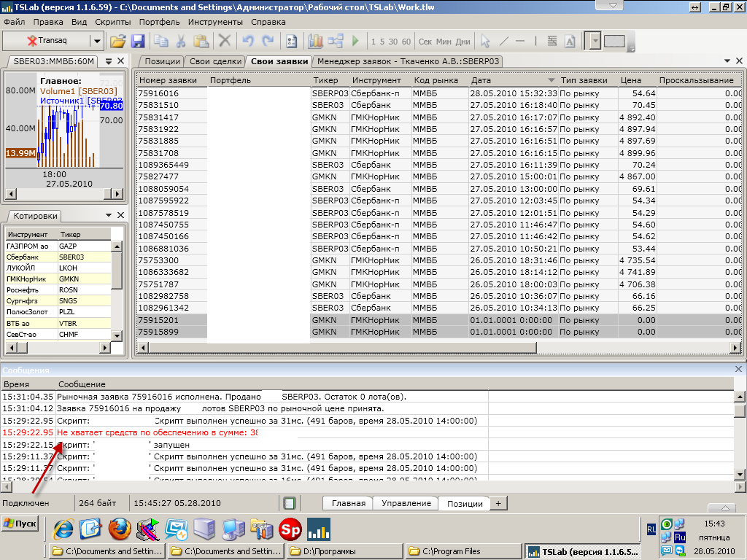Add a new workspace tab with plus
747x560 pixels.
click(x=498, y=503)
